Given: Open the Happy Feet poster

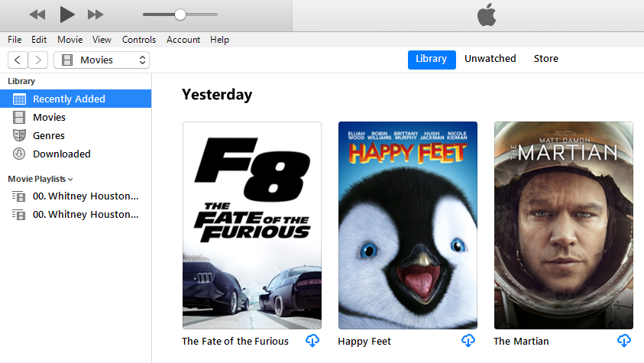Looking at the screenshot, I should click(x=408, y=225).
